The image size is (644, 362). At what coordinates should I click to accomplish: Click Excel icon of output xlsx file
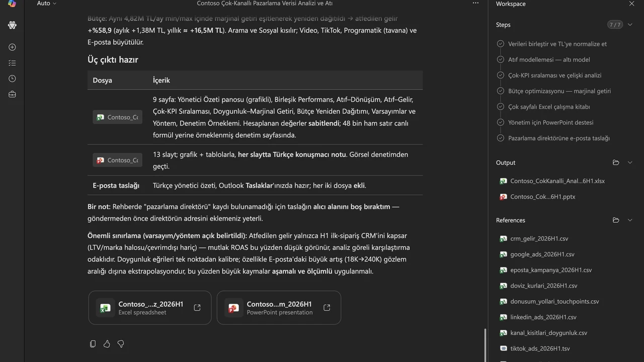(503, 181)
